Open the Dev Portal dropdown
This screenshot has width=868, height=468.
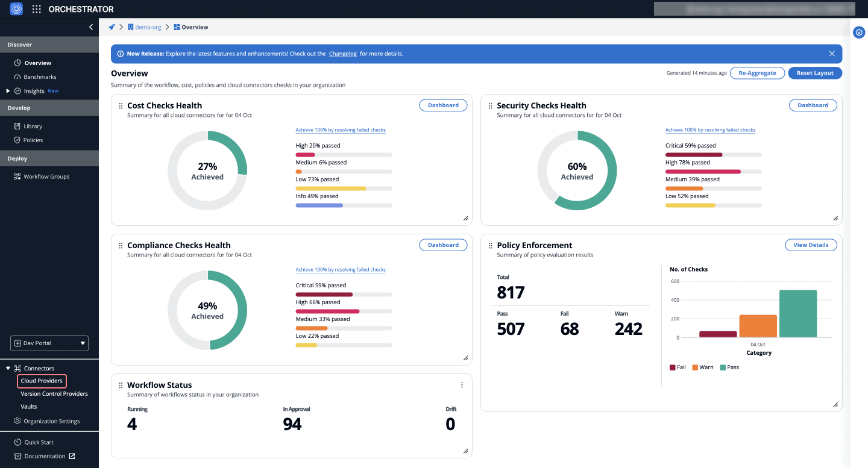(x=49, y=343)
